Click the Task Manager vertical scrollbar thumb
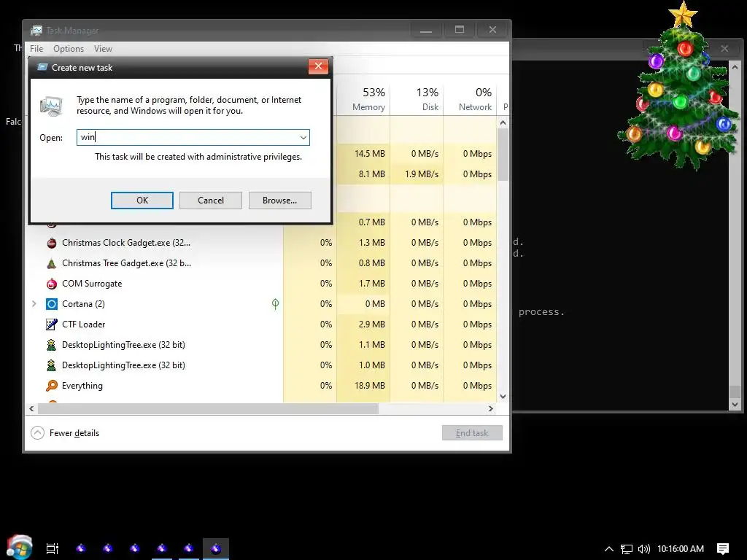747x560 pixels. 503,155
